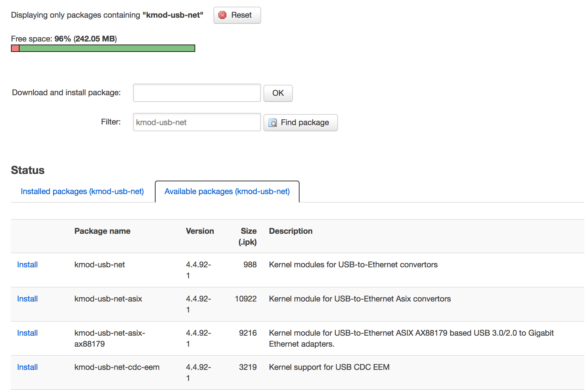This screenshot has height=390, width=588.
Task: Click the Description column header
Action: (x=290, y=231)
